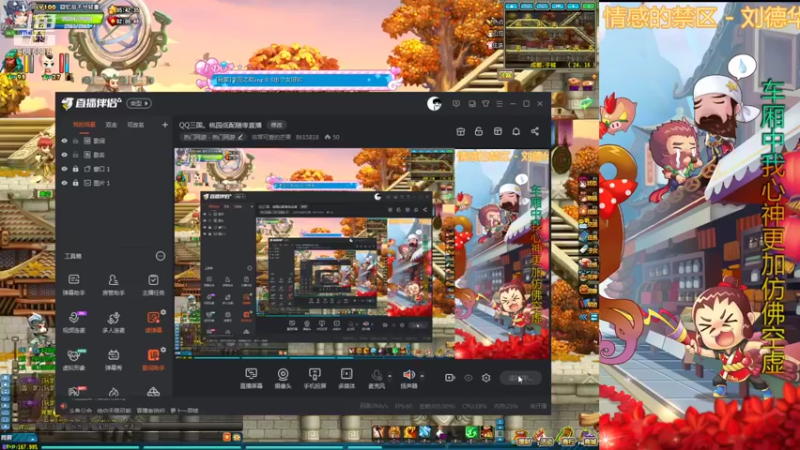Open settings cog on upper orange tool
This screenshot has height=450, width=800.
163,312
